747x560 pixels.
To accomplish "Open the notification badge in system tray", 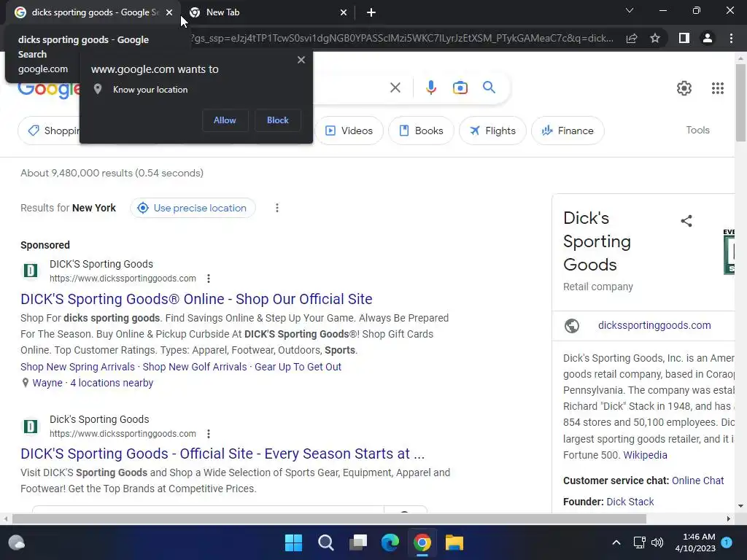I will click(727, 542).
